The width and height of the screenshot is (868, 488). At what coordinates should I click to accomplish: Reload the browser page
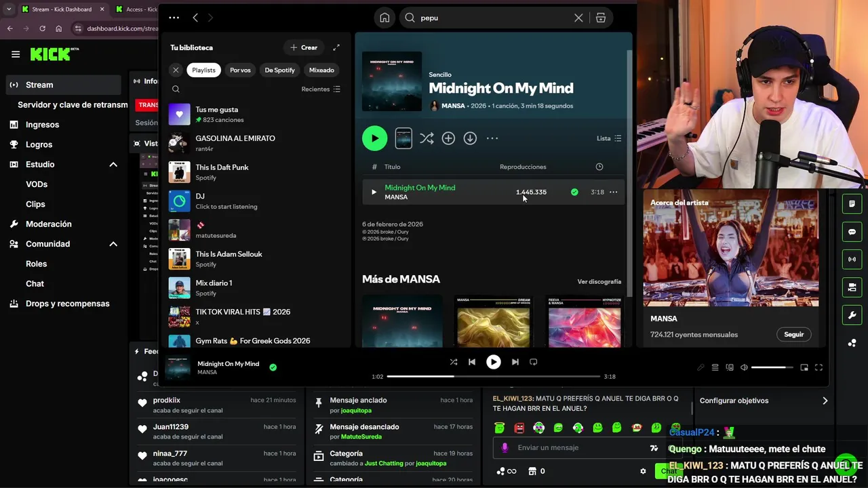click(x=42, y=28)
